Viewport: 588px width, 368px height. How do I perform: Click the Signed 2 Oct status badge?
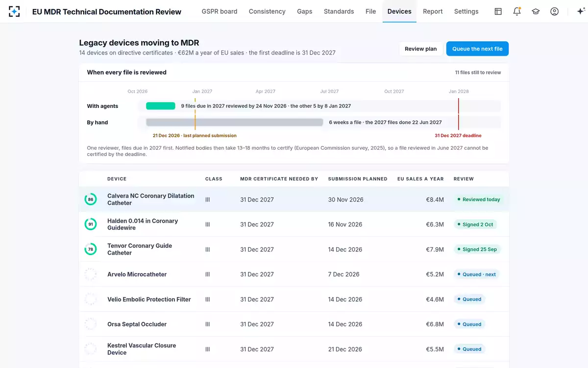pos(475,225)
